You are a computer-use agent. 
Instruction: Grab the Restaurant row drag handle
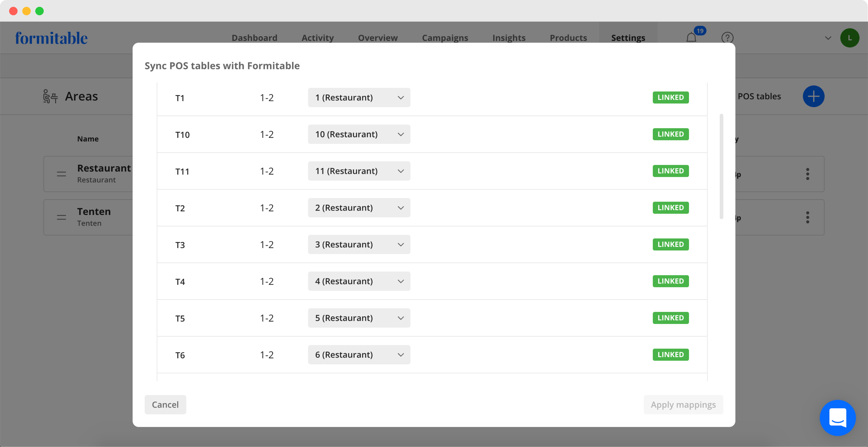pyautogui.click(x=61, y=174)
